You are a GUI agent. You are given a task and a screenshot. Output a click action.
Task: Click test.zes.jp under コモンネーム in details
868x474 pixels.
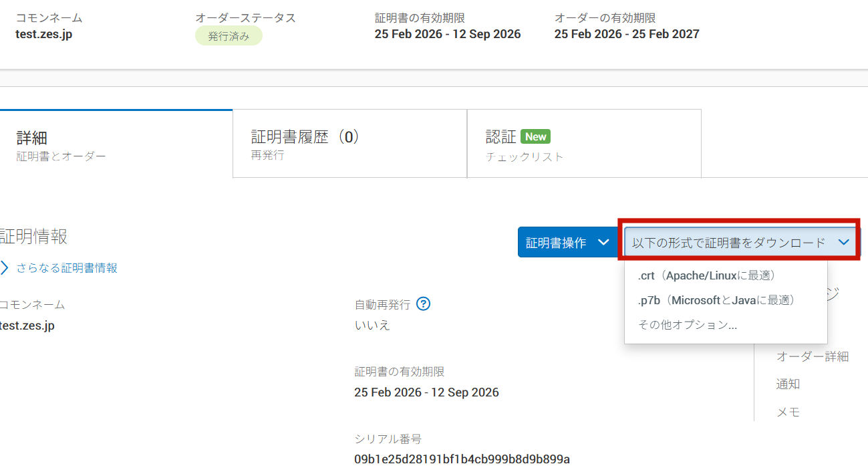point(27,326)
